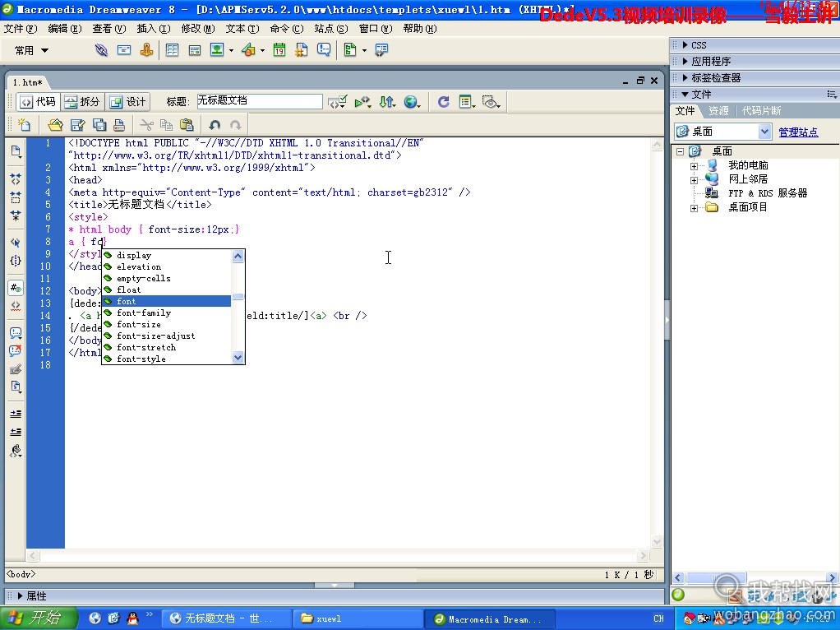840x630 pixels.
Task: Click the insert Div tag icon
Action: [195, 50]
